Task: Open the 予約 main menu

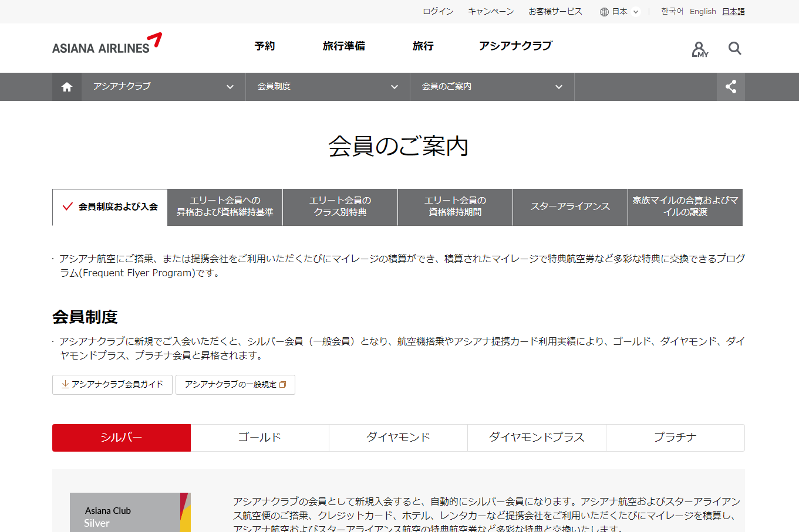Action: (265, 46)
